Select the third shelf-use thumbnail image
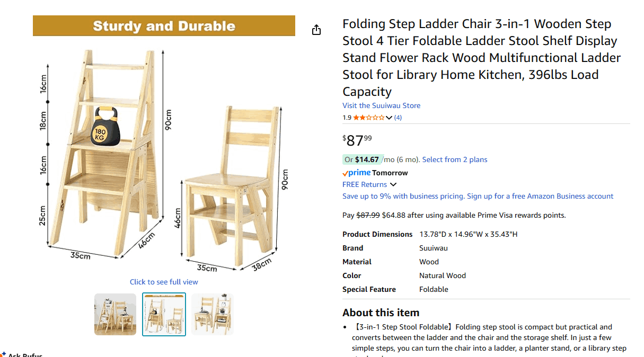 pos(213,314)
